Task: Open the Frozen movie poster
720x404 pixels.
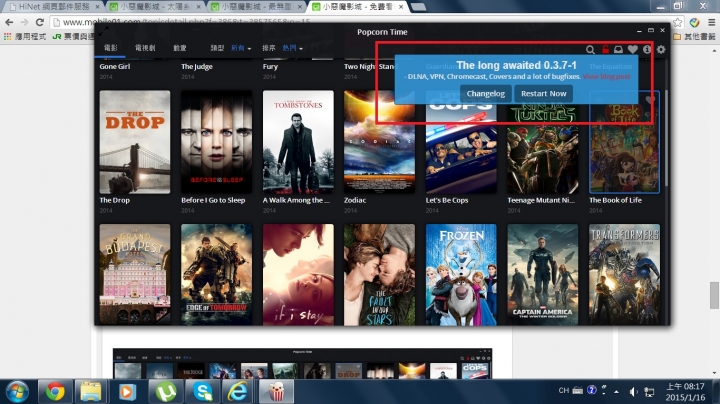Action: pyautogui.click(x=461, y=275)
